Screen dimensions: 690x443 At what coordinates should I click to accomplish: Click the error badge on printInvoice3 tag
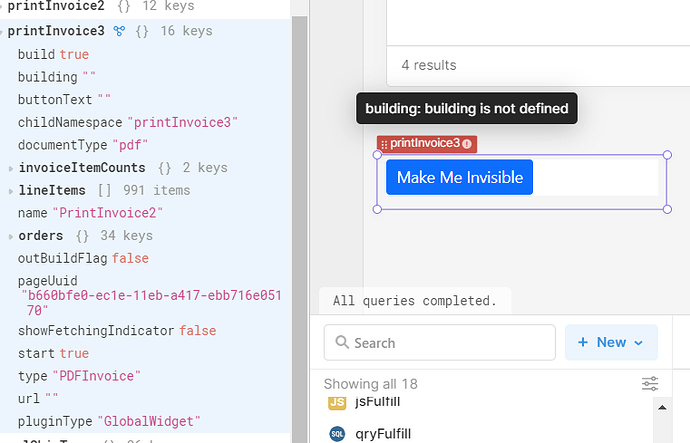coord(467,144)
